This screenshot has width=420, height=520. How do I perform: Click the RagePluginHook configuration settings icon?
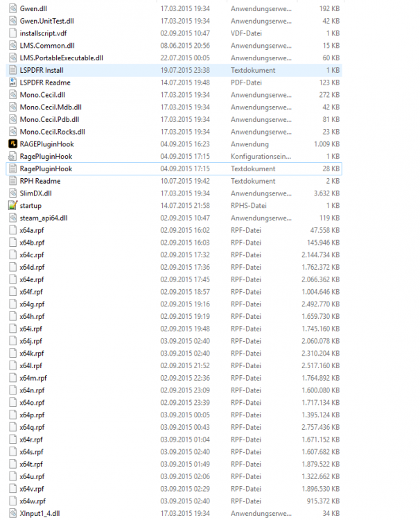(x=12, y=156)
